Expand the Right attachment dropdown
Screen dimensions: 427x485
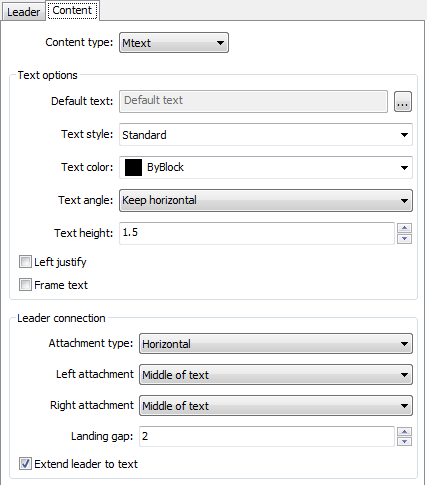[276, 406]
